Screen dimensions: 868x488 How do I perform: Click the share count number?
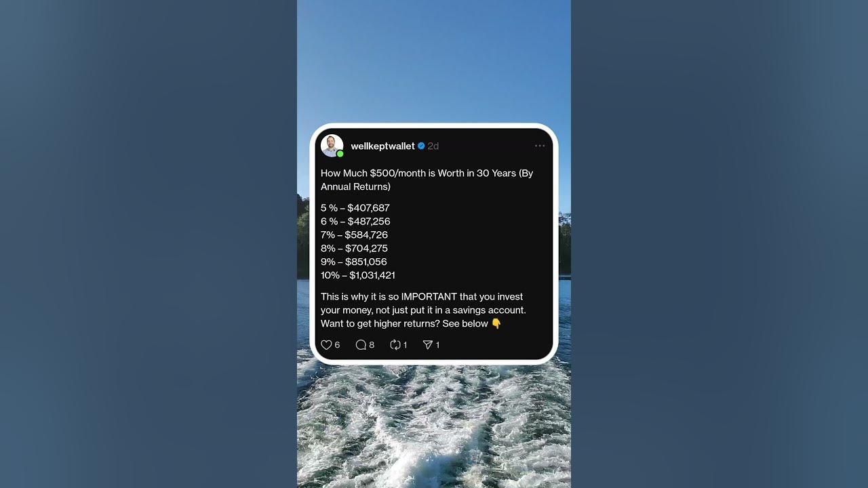pos(438,345)
